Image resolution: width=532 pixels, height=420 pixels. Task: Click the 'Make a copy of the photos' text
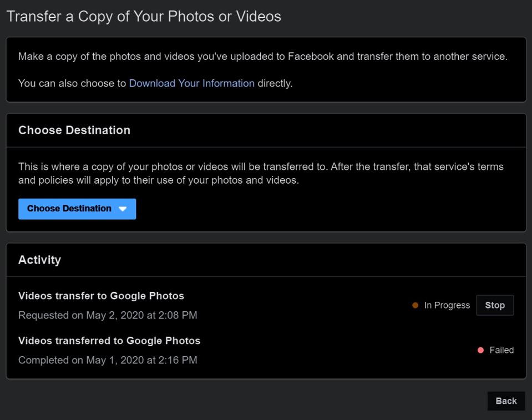[262, 57]
